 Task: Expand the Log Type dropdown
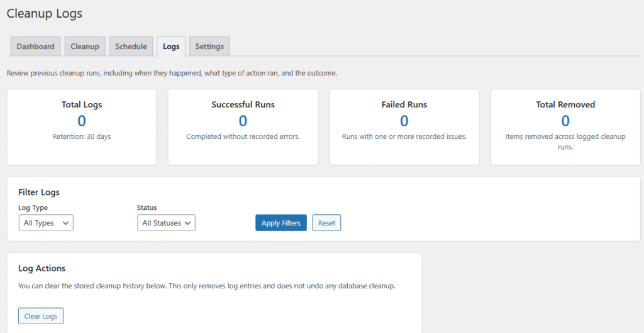pyautogui.click(x=46, y=223)
